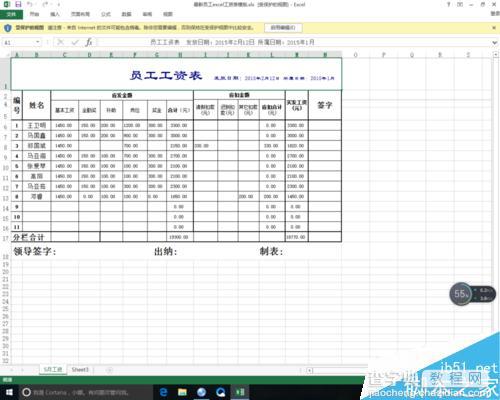Image resolution: width=500 pixels, height=400 pixels.
Task: Click the Help question mark icon
Action: [x=449, y=4]
